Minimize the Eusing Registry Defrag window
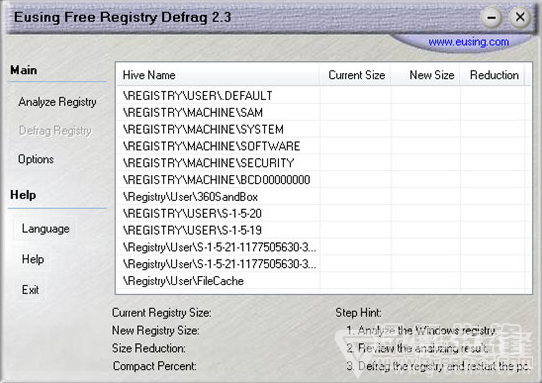The width and height of the screenshot is (542, 383). point(492,17)
